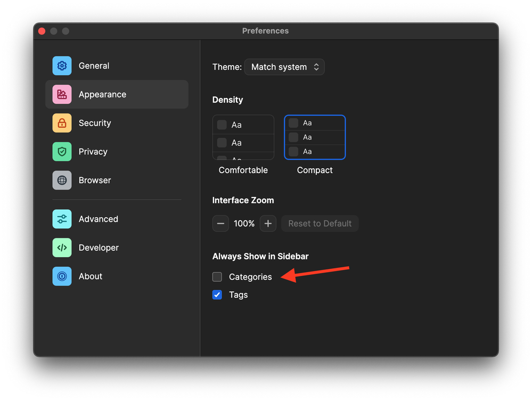Image resolution: width=532 pixels, height=401 pixels.
Task: Open the Privacy shield icon
Action: (62, 152)
